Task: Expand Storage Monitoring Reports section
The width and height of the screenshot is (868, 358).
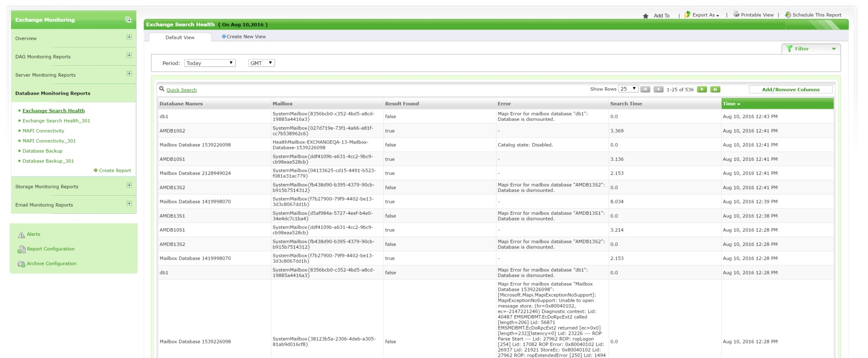Action: 129,185
